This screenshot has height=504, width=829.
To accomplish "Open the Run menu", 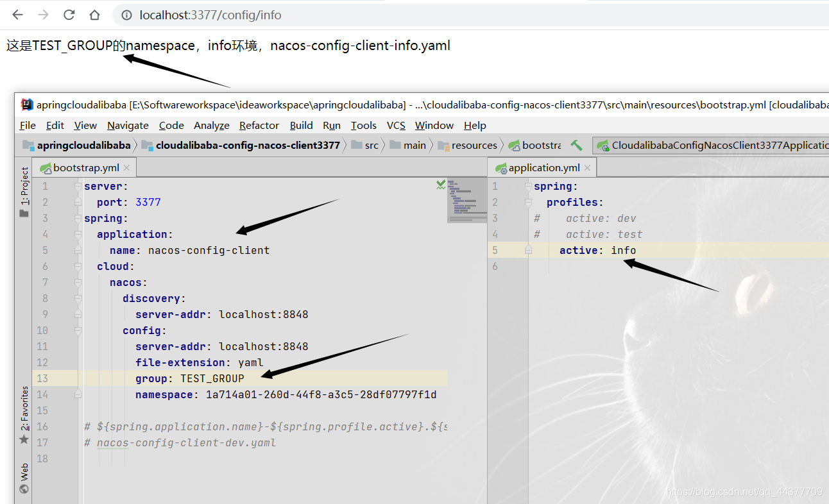I will (332, 125).
